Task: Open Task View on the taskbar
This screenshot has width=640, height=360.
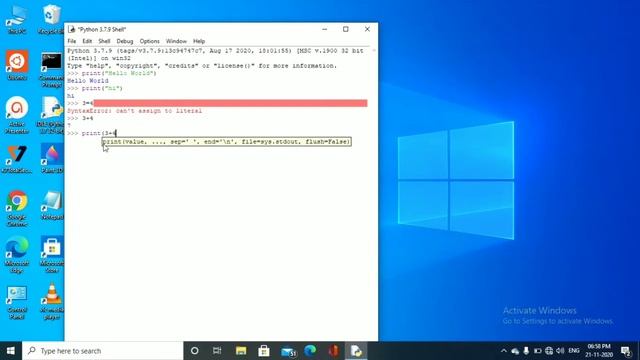Action: 217,351
